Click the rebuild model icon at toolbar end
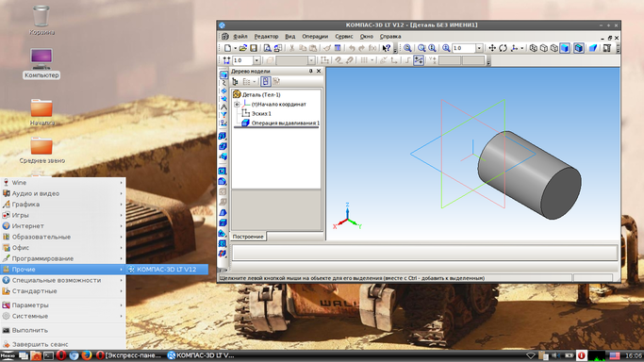Viewport: 644px width, 362px height. (607, 48)
